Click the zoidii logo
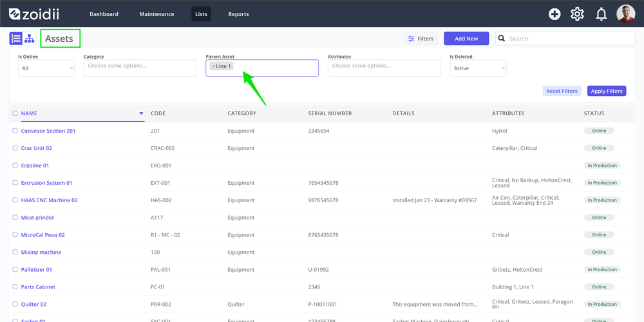The image size is (644, 322). click(x=34, y=14)
